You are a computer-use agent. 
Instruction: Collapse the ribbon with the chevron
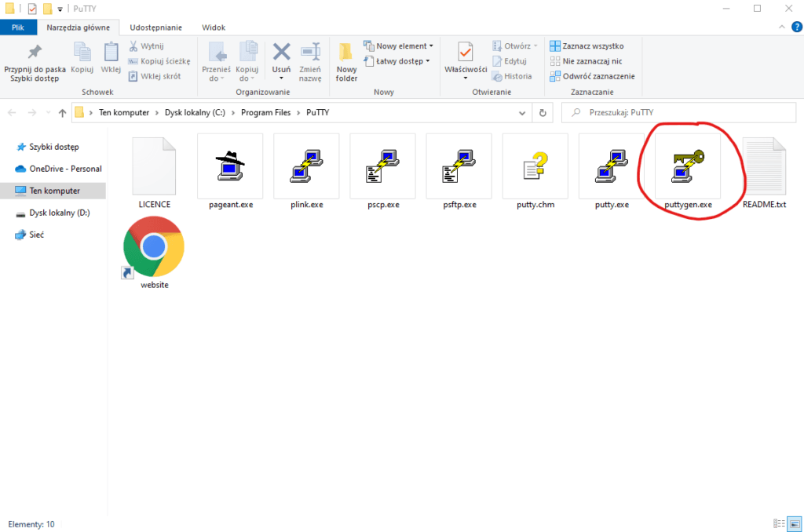point(781,27)
